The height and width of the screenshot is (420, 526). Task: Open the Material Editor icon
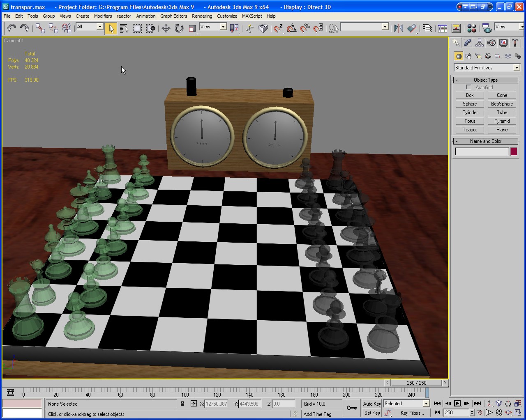point(472,28)
